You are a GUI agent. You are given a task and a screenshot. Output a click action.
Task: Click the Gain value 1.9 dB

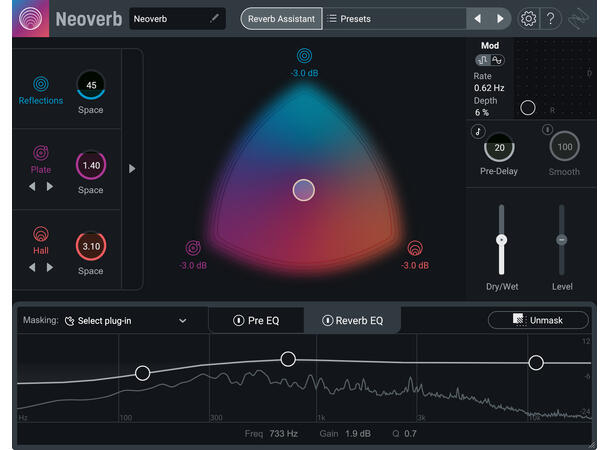pyautogui.click(x=358, y=433)
